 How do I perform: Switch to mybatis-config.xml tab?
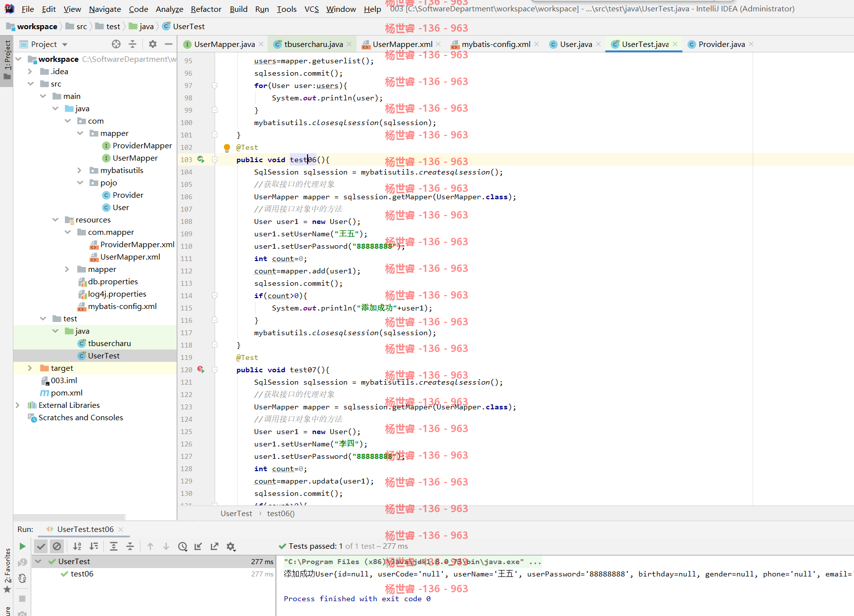pyautogui.click(x=495, y=44)
